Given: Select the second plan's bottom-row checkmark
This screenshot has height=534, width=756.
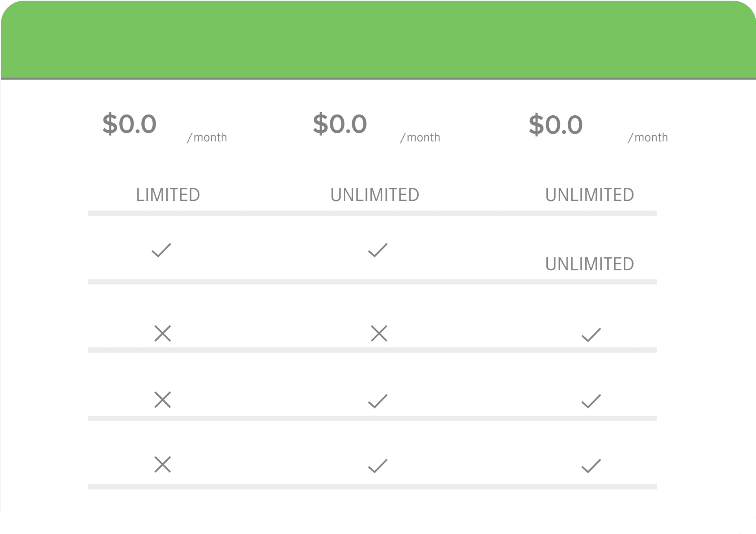Looking at the screenshot, I should (x=378, y=466).
